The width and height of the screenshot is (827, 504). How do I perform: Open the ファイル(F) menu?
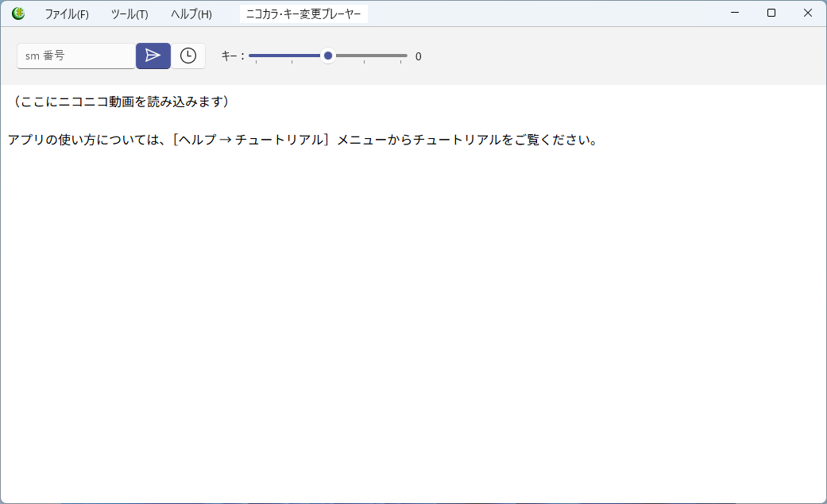pos(67,14)
